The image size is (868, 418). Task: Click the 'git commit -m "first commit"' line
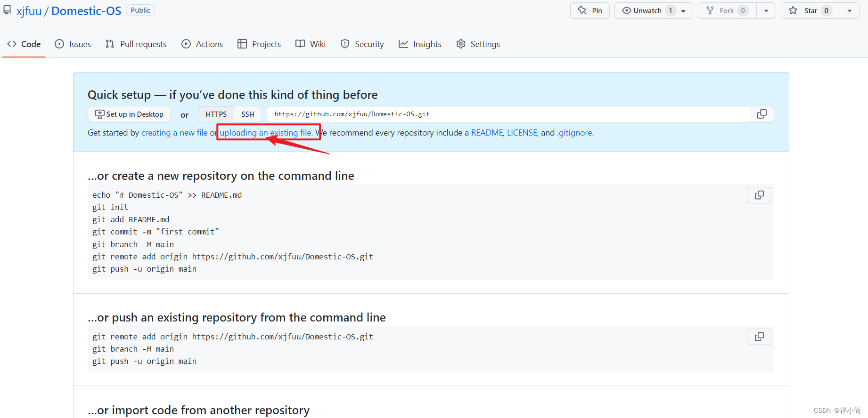pyautogui.click(x=156, y=232)
